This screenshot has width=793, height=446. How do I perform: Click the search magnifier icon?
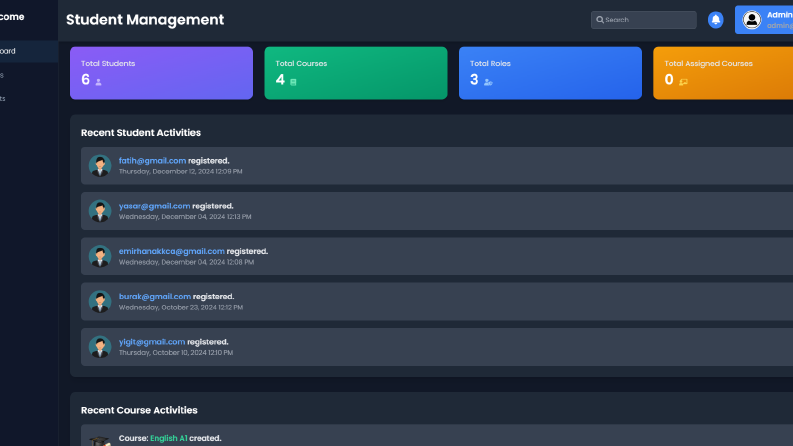coord(600,20)
